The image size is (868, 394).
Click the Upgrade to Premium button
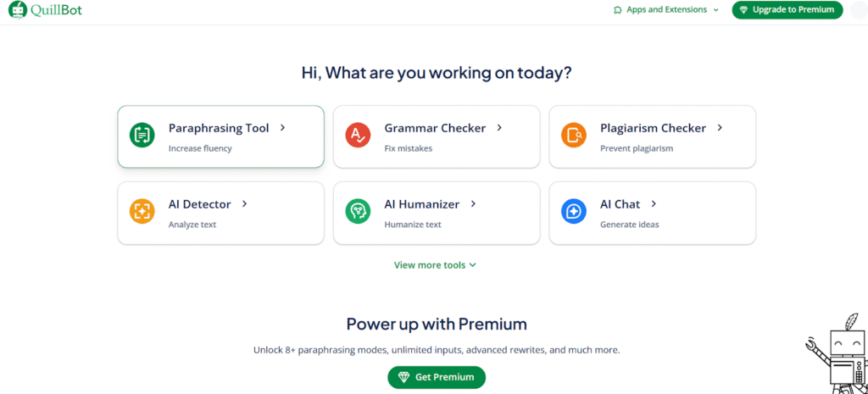(x=787, y=10)
